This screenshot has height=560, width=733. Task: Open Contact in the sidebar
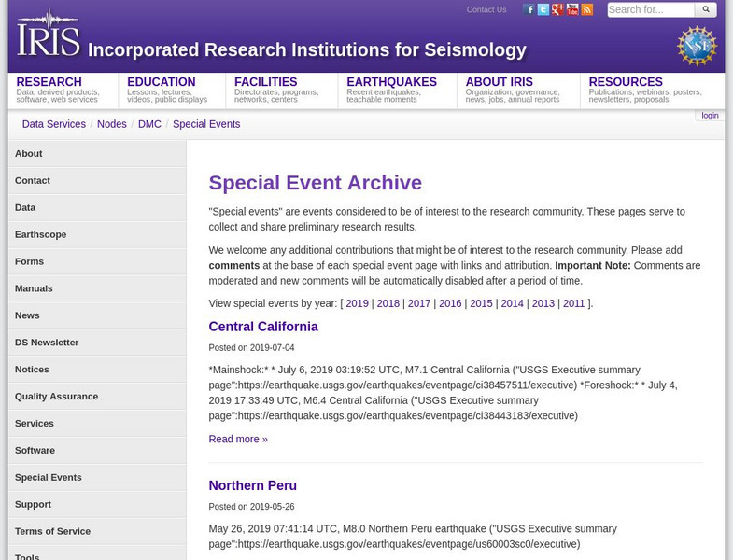[x=97, y=180]
